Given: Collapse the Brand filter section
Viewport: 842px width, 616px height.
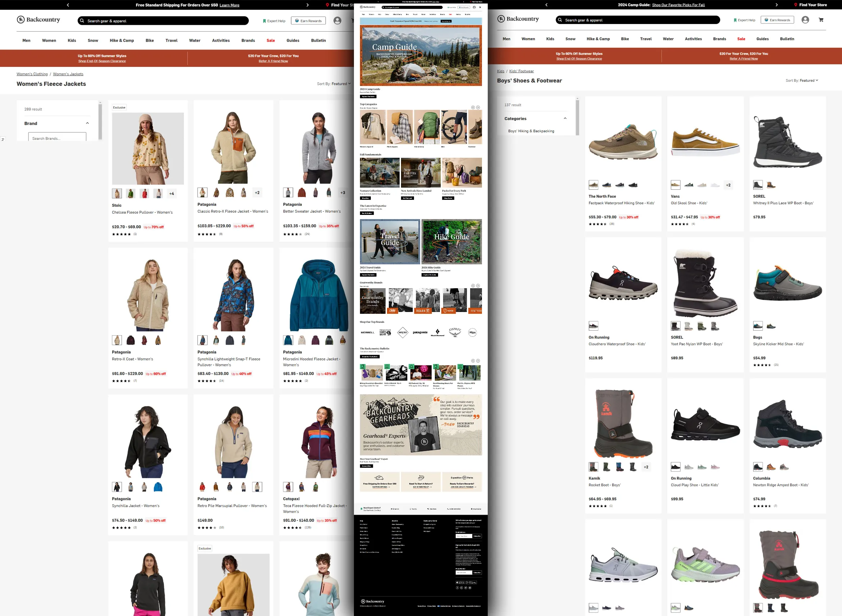Looking at the screenshot, I should coord(87,123).
